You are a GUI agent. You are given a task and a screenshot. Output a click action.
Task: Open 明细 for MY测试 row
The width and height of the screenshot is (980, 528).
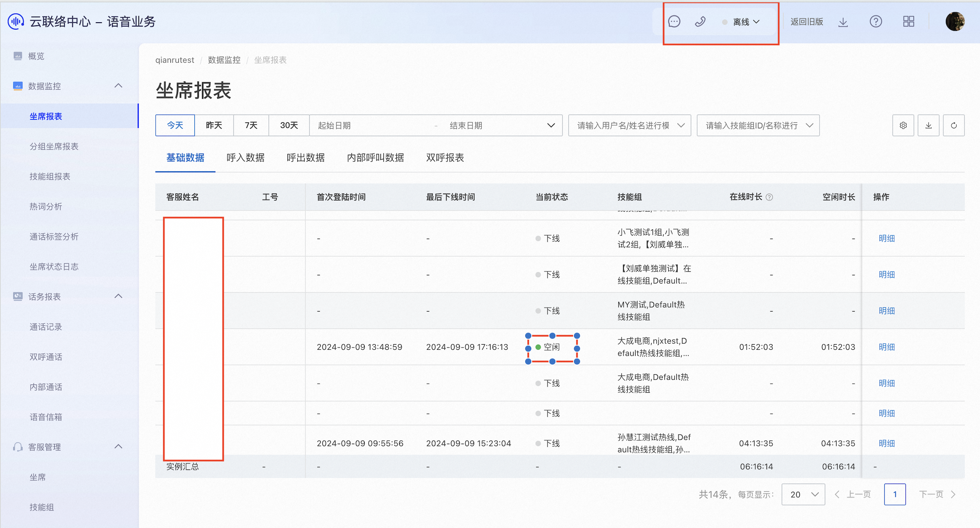pyautogui.click(x=886, y=311)
